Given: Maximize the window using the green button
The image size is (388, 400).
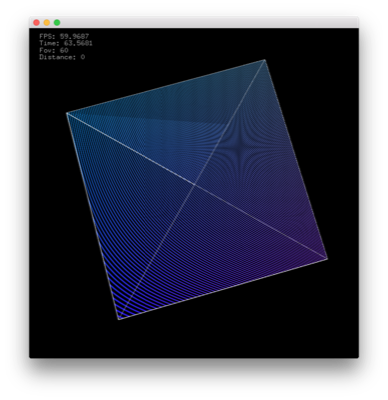Looking at the screenshot, I should pos(57,23).
